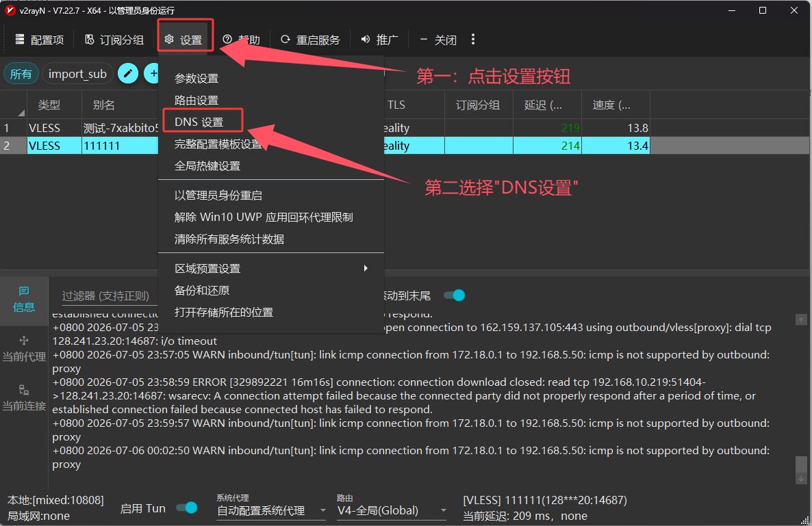Image resolution: width=812 pixels, height=526 pixels.
Task: Open the 订阅分组 toolbar menu
Action: 114,40
